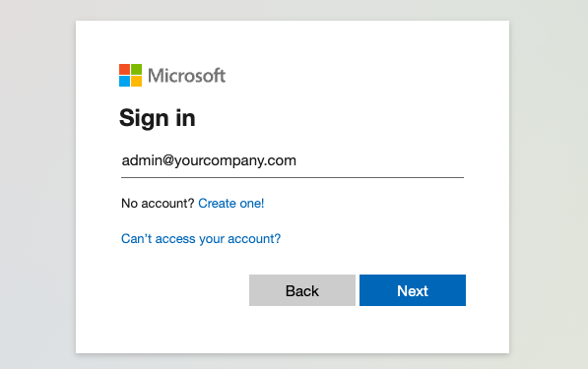Go back with the gray Back button
The image size is (588, 369).
click(302, 290)
